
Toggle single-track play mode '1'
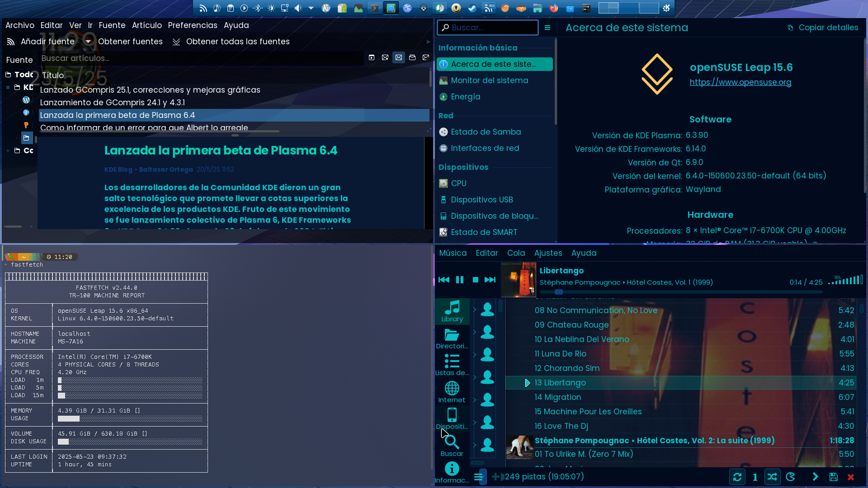(755, 477)
